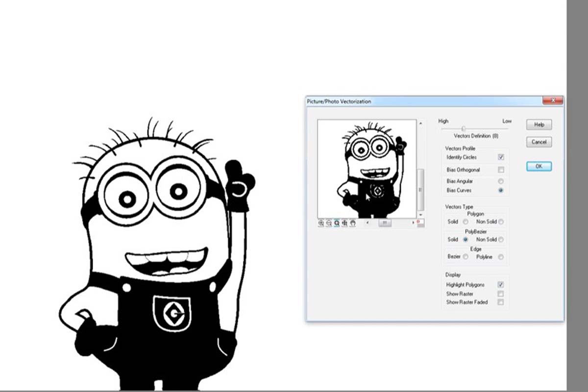Click the zoom in magnifier icon
This screenshot has height=392, width=588.
click(321, 223)
